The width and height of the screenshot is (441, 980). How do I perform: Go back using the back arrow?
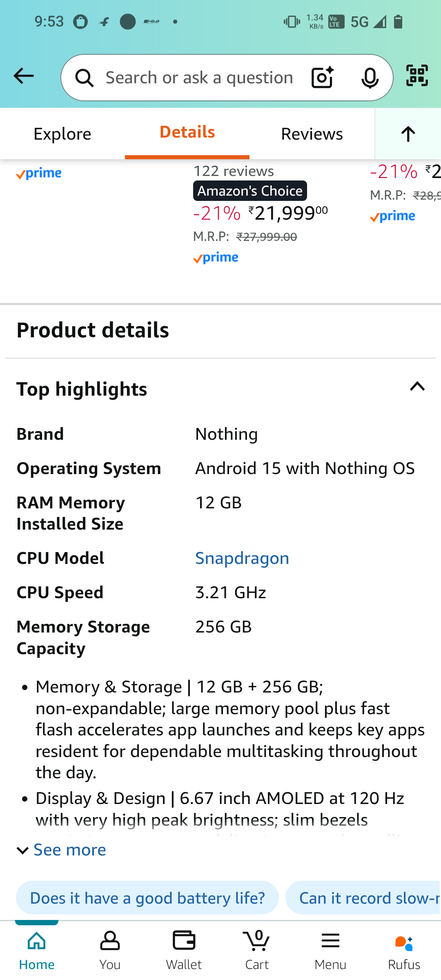pyautogui.click(x=23, y=76)
